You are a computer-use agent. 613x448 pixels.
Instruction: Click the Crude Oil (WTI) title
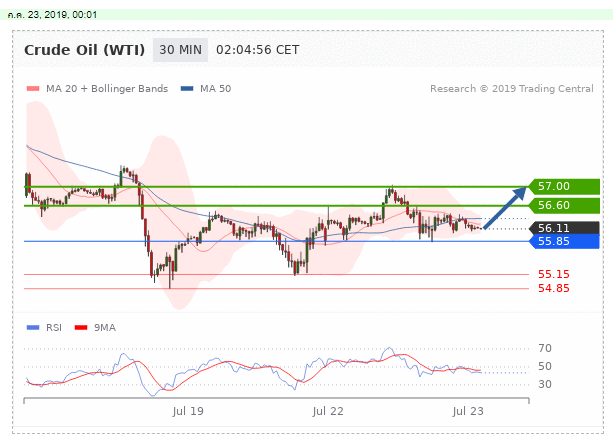84,50
